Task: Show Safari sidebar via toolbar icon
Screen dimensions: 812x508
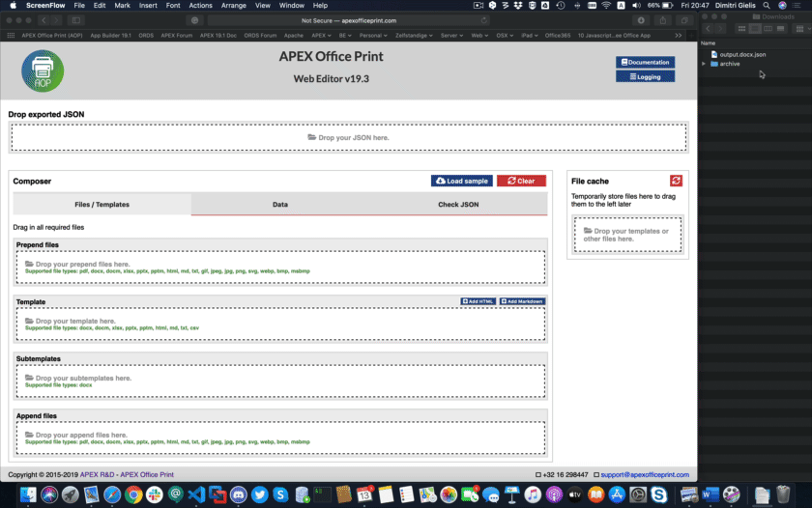Action: pyautogui.click(x=76, y=20)
